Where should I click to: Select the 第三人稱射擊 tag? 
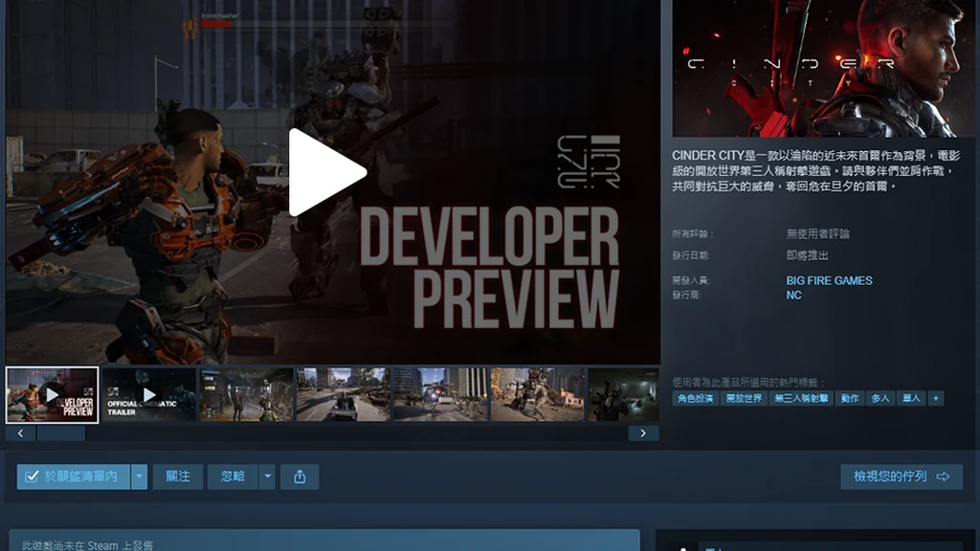[801, 399]
